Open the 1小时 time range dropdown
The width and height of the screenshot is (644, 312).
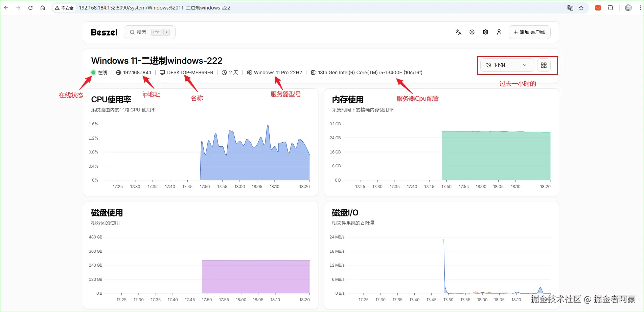(507, 65)
